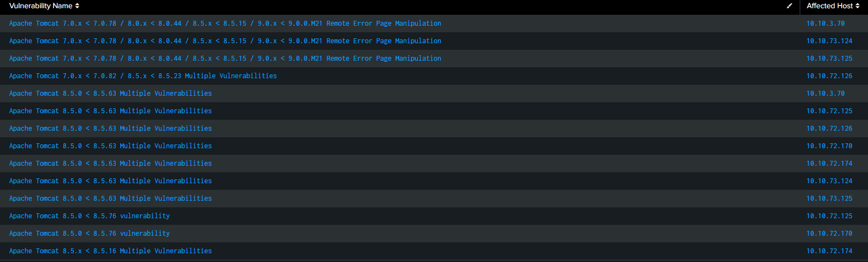Sort by Vulnerability Name using sort arrows

[x=77, y=6]
